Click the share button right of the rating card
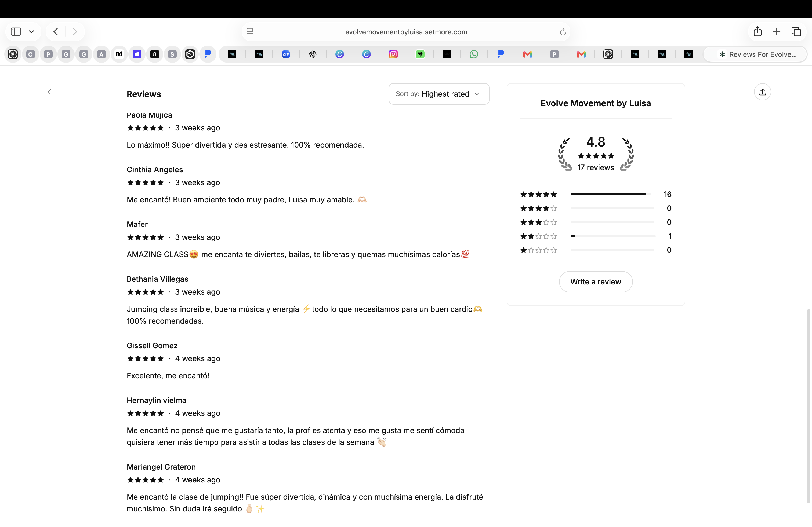The width and height of the screenshot is (812, 527). 762,92
